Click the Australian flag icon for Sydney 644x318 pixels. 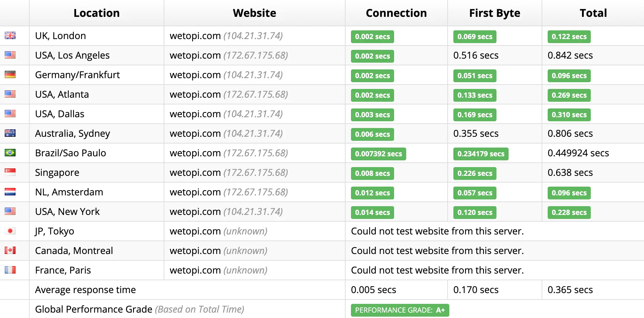tap(10, 133)
